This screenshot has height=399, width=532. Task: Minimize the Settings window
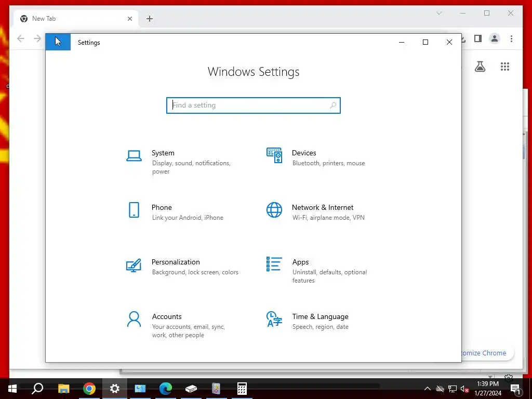point(402,42)
